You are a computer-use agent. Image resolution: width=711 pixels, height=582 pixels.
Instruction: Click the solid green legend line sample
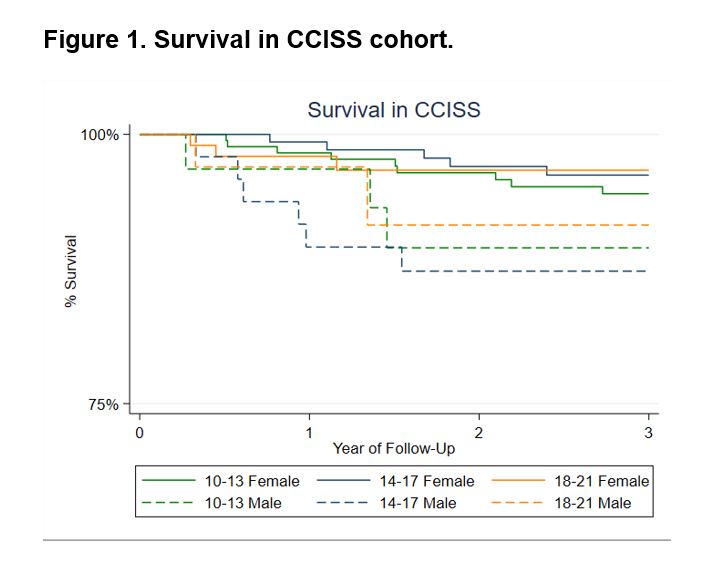[168, 481]
